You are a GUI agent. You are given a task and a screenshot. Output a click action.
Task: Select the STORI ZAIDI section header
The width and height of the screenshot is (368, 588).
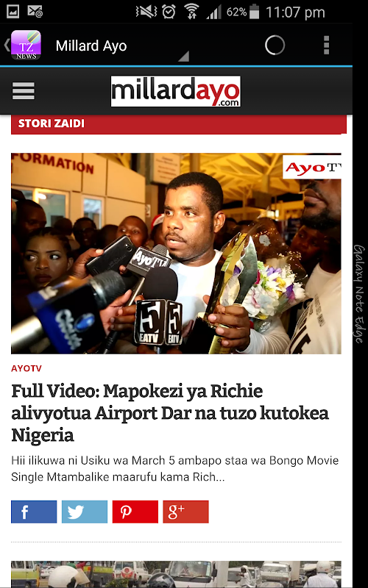(x=179, y=124)
